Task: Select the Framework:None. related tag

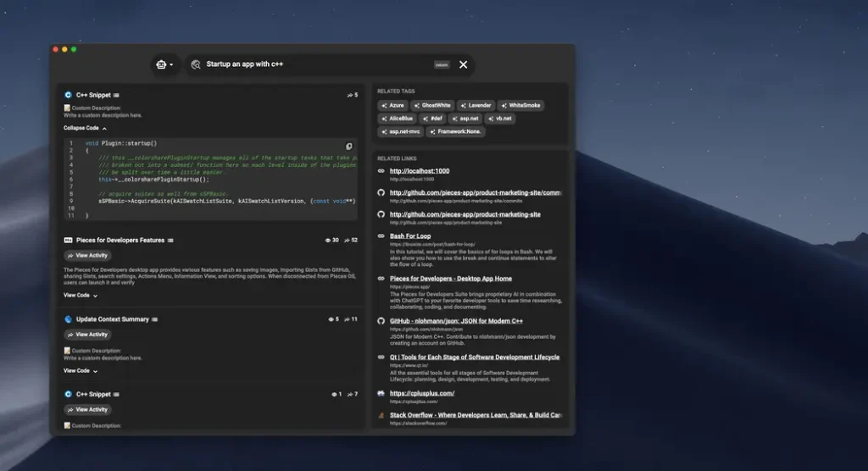Action: pyautogui.click(x=455, y=131)
